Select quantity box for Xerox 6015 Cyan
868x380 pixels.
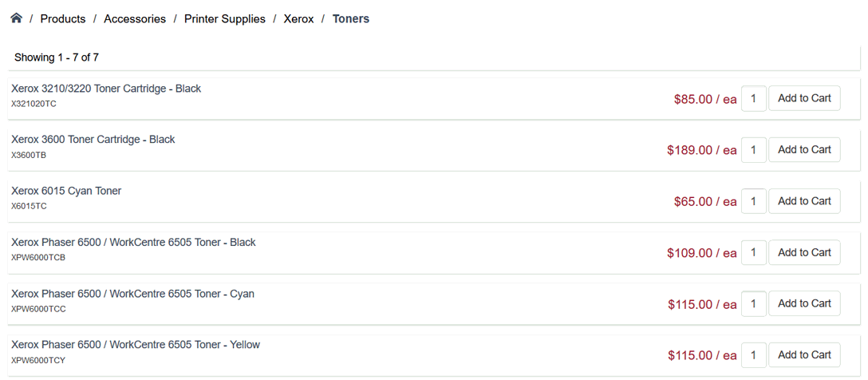754,201
